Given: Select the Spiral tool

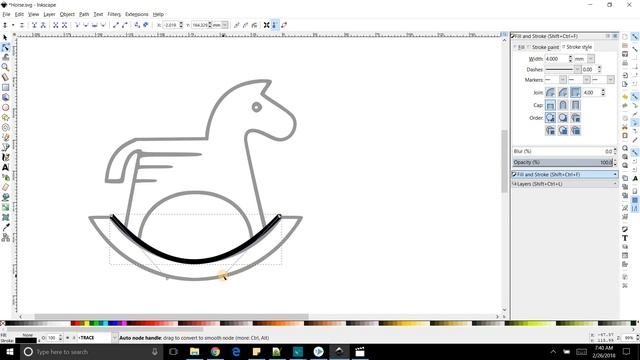Looking at the screenshot, I should (x=5, y=127).
